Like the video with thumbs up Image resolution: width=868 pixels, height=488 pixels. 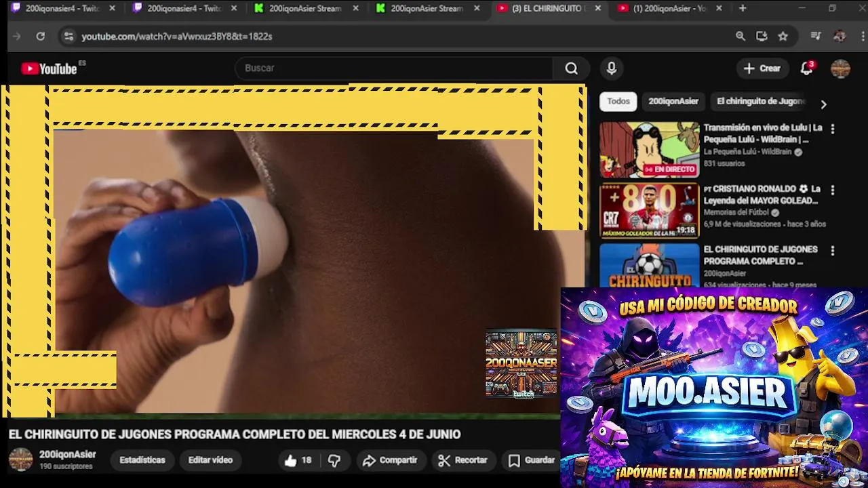tap(298, 460)
